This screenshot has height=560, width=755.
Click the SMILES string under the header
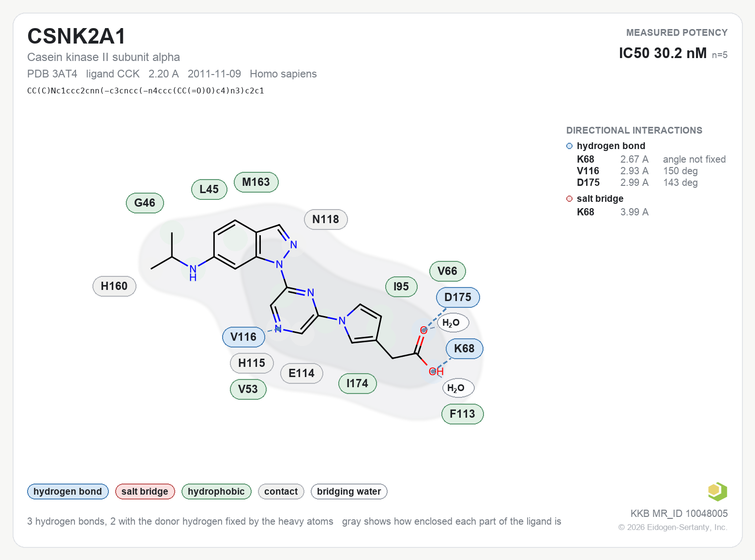click(146, 91)
